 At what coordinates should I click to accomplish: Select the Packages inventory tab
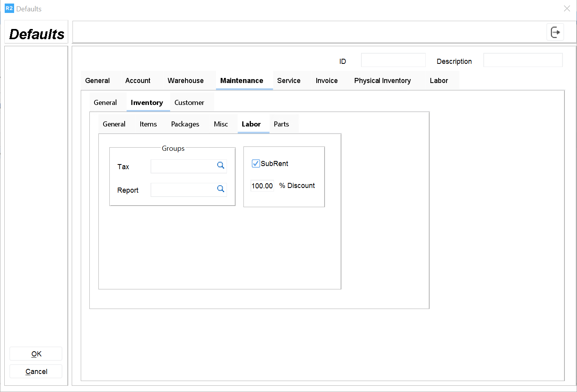pyautogui.click(x=185, y=124)
